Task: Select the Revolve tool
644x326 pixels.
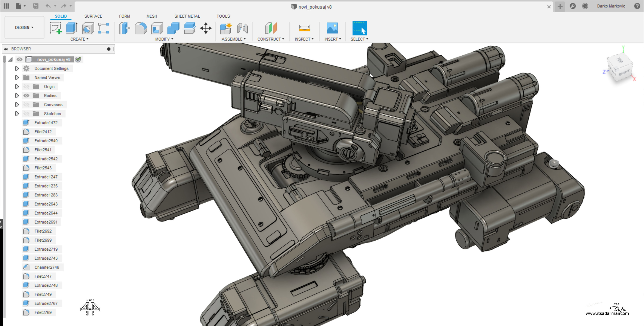Action: pos(88,28)
